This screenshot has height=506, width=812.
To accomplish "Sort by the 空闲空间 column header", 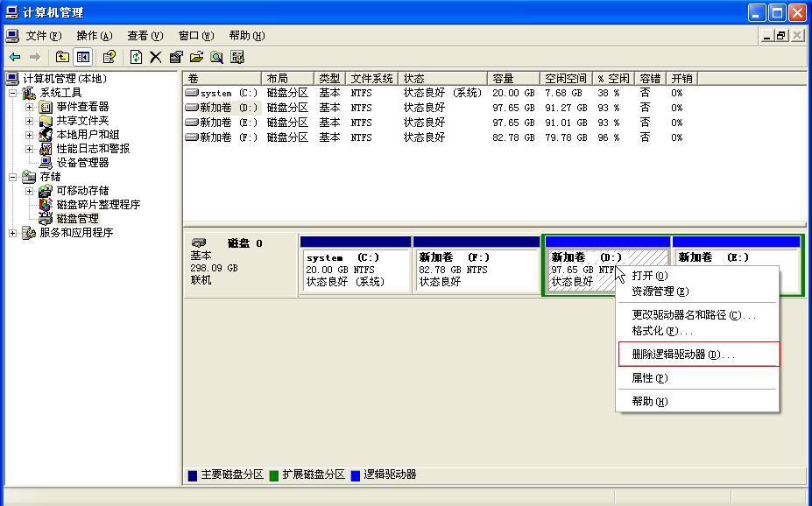I will click(566, 79).
